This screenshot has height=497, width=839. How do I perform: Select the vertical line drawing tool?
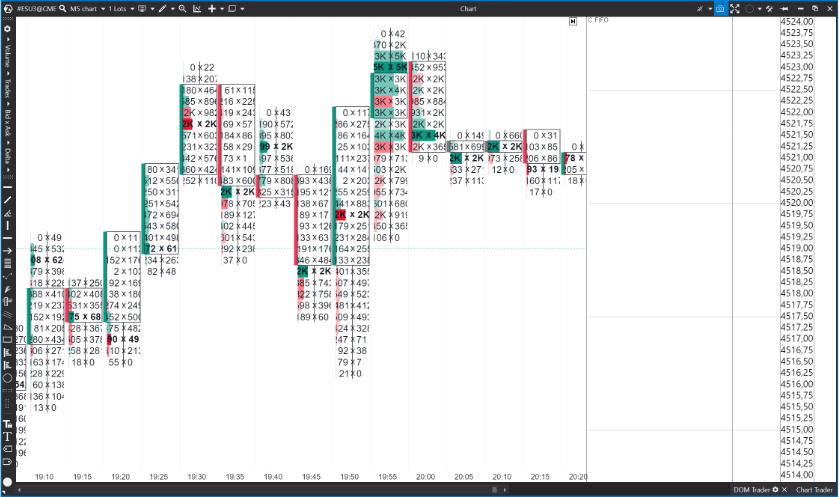[7, 225]
